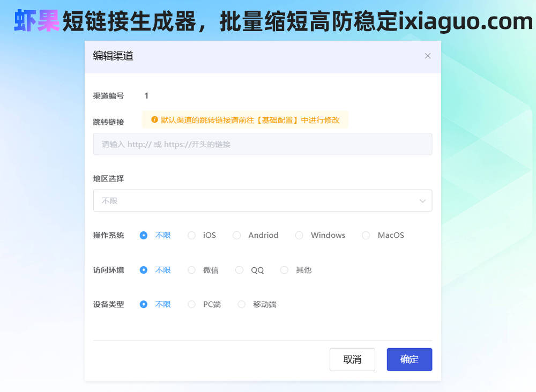
Task: Select MacOS operating system option
Action: pos(383,235)
